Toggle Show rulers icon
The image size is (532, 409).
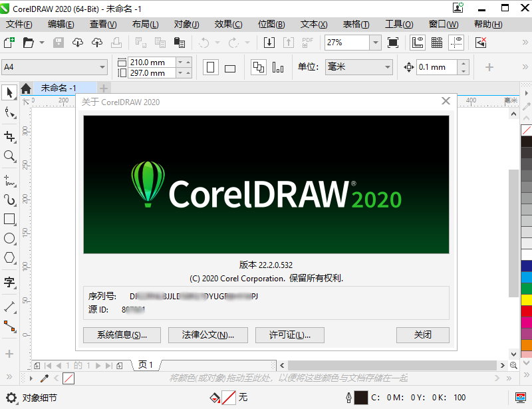418,43
